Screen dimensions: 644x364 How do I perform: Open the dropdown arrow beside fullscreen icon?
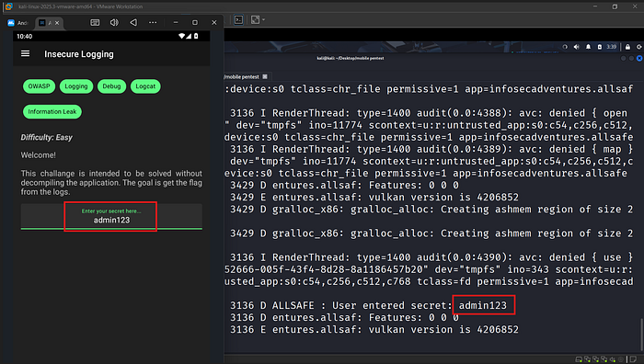(263, 19)
